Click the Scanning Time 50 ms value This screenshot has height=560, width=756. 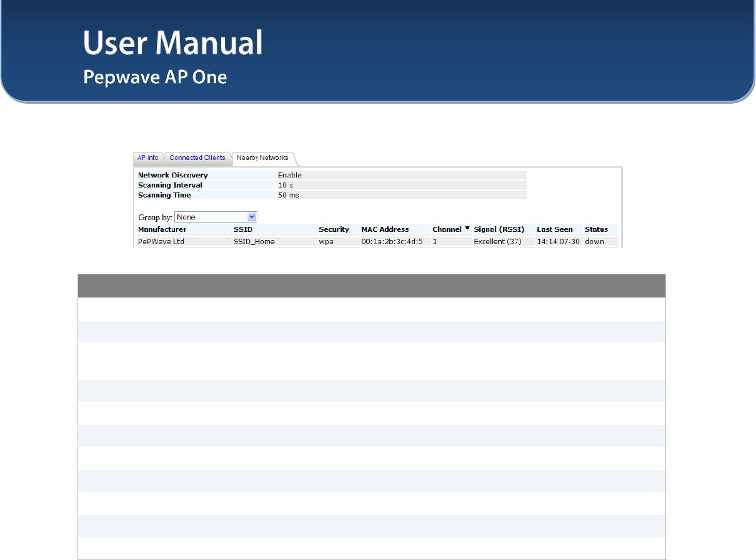(402, 195)
